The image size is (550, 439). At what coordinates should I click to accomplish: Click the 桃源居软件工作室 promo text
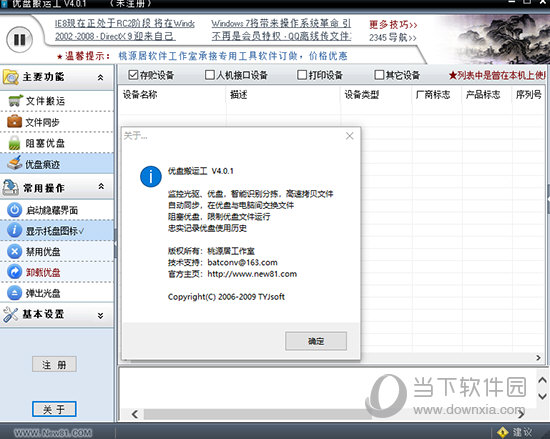coord(233,56)
